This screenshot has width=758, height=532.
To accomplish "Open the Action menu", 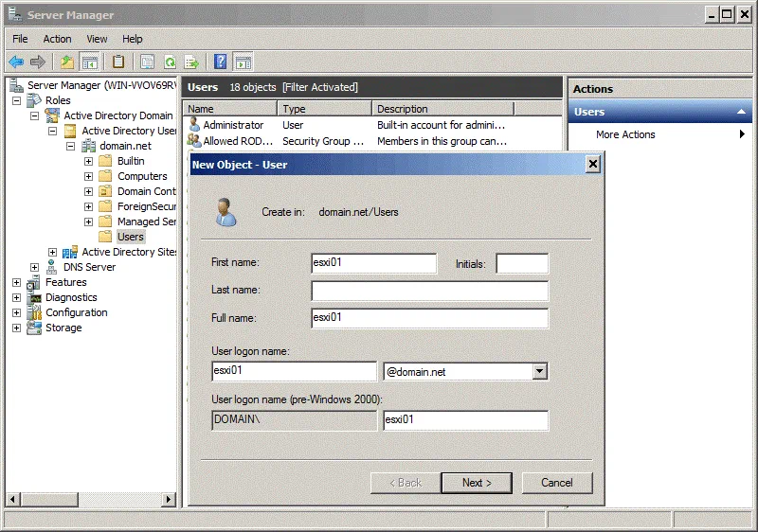I will (x=57, y=39).
